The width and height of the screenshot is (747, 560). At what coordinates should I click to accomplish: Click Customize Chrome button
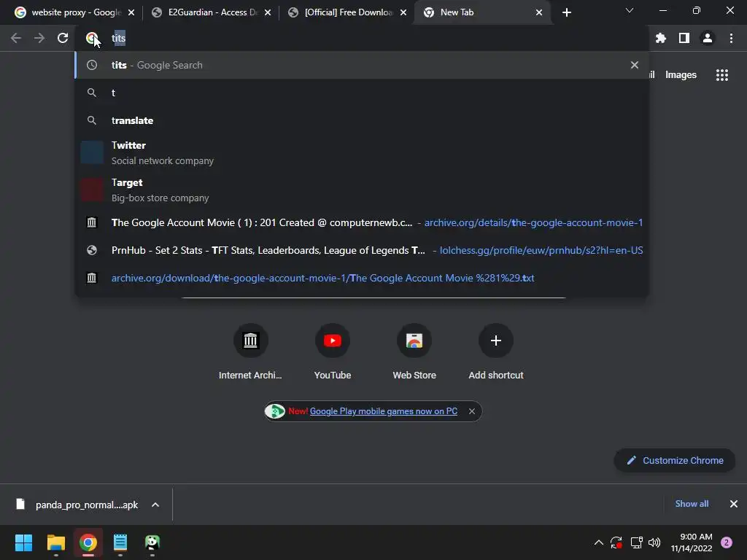pyautogui.click(x=675, y=461)
